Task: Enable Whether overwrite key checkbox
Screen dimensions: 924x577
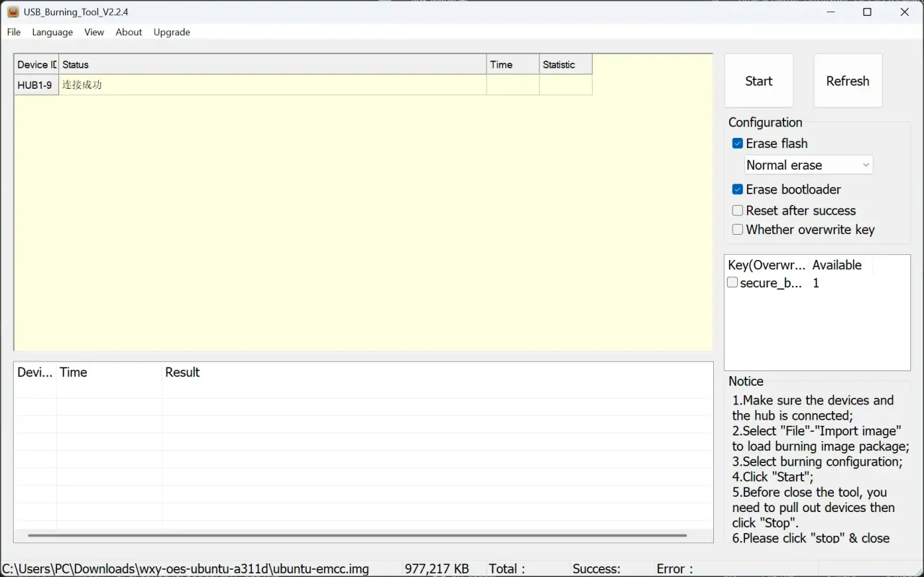Action: pyautogui.click(x=737, y=230)
